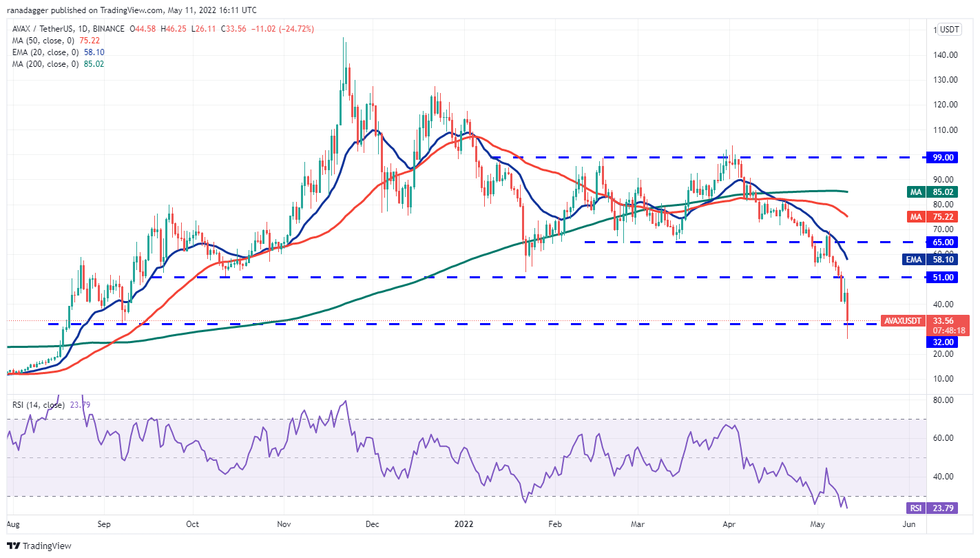Select the Nov label on time axis
This screenshot has width=980, height=558.
click(x=283, y=524)
